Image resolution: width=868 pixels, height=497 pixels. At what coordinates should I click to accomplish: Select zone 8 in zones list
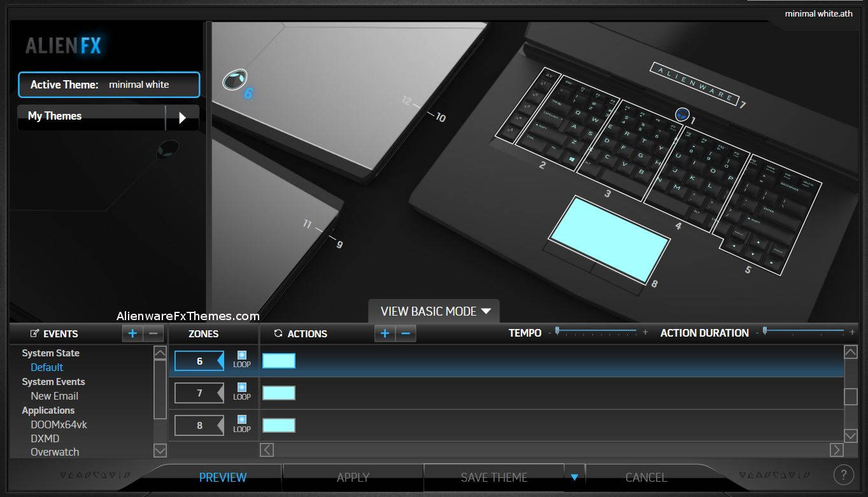pos(199,424)
